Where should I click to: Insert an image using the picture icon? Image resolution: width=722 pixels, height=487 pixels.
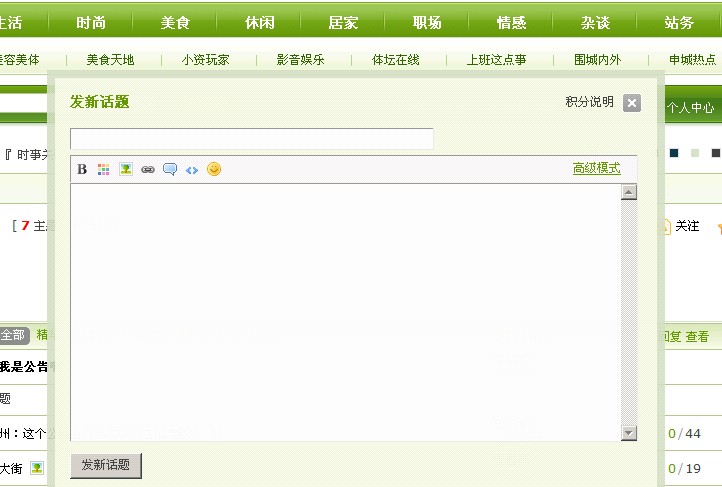tap(126, 169)
